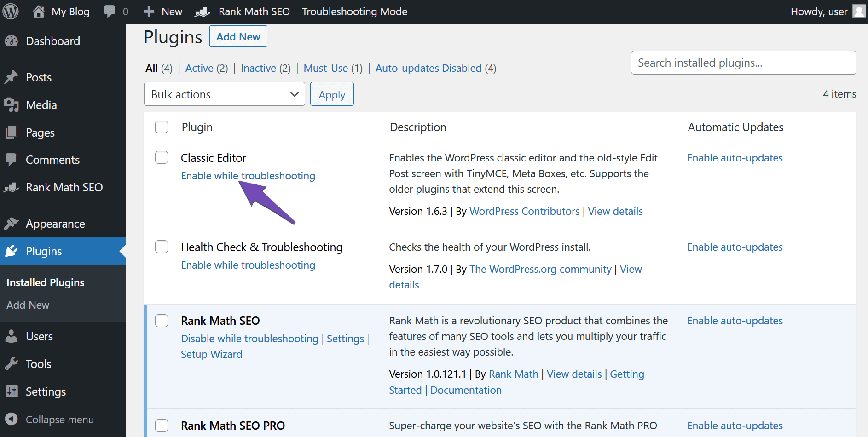Click Collapse menu text

[60, 420]
